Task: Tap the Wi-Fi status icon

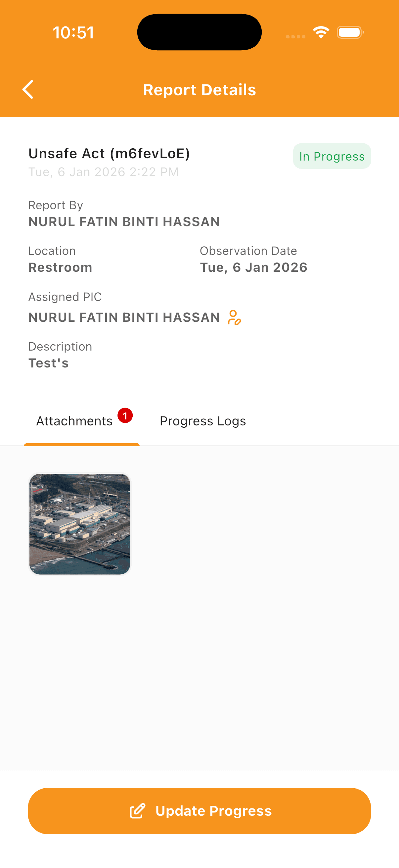Action: (321, 32)
